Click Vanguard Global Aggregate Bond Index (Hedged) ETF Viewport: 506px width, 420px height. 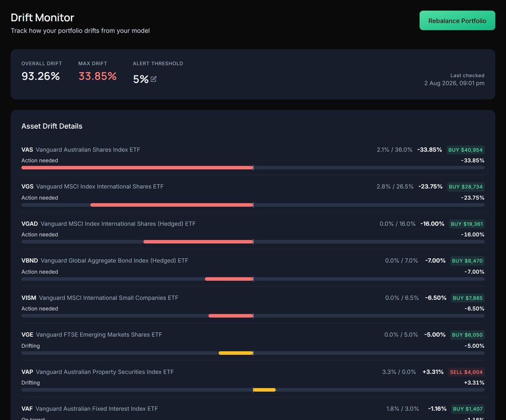tap(114, 260)
